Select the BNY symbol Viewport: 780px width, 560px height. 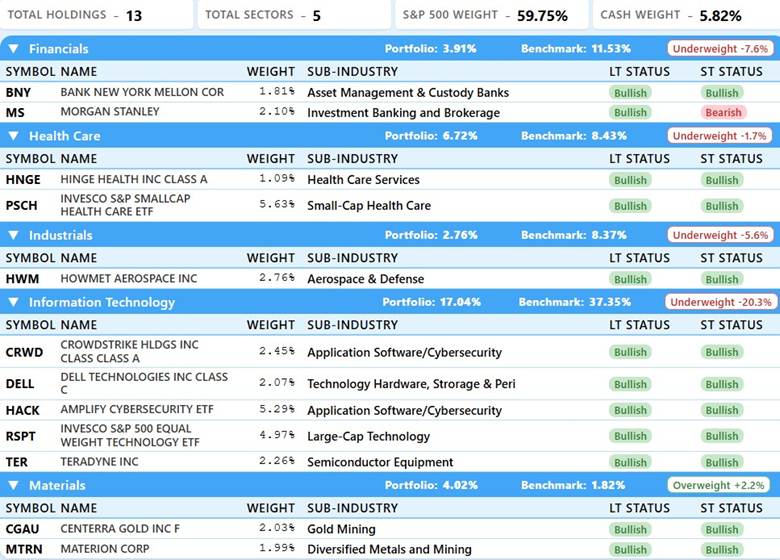click(x=18, y=93)
